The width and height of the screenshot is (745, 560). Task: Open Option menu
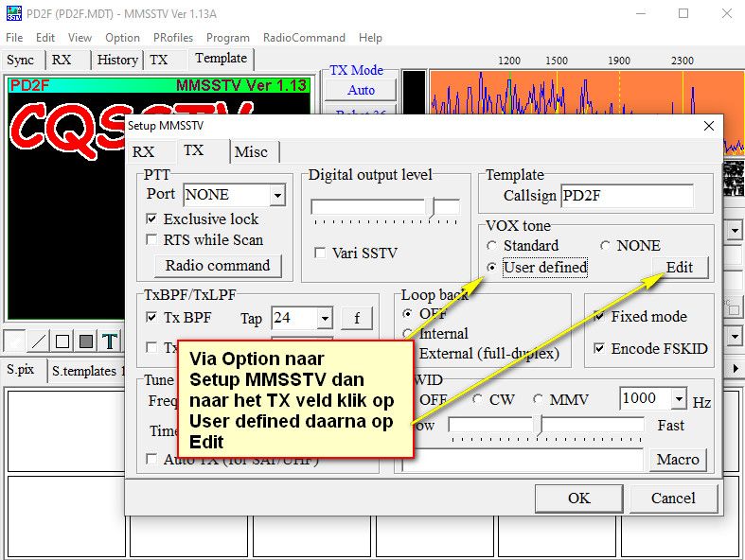pyautogui.click(x=122, y=38)
